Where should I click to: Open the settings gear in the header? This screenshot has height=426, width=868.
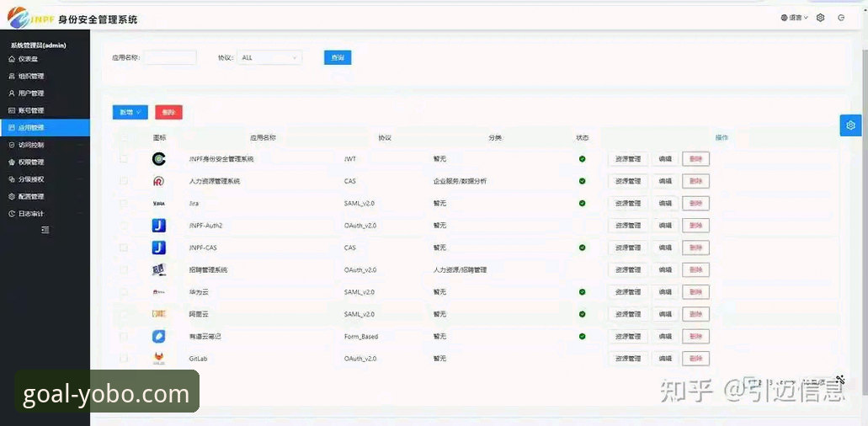(x=821, y=18)
